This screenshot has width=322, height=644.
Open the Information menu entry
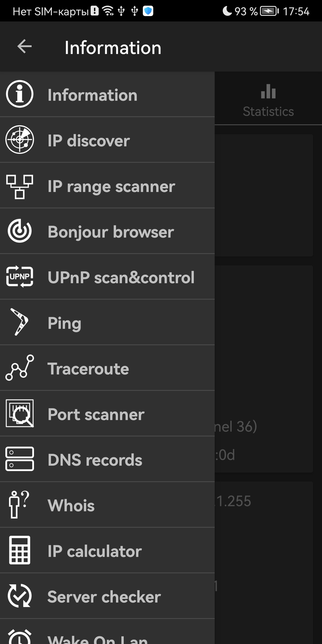click(92, 95)
